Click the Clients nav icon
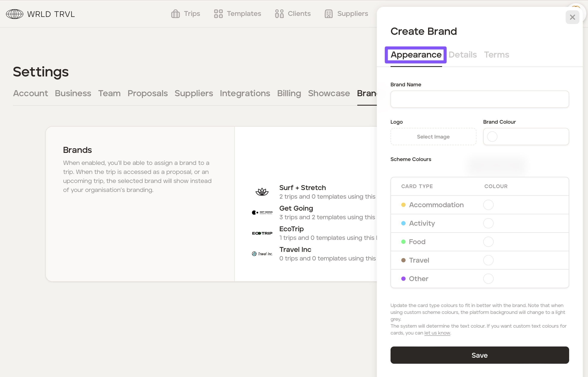This screenshot has height=377, width=588. coord(279,14)
